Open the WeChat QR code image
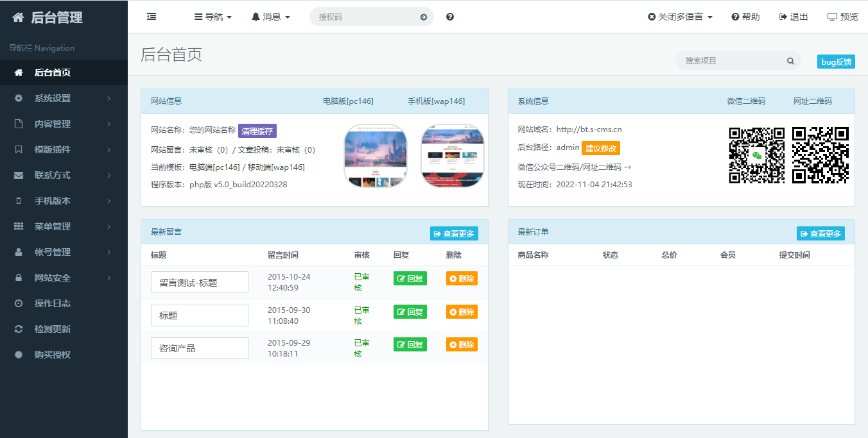The image size is (868, 438). tap(756, 155)
